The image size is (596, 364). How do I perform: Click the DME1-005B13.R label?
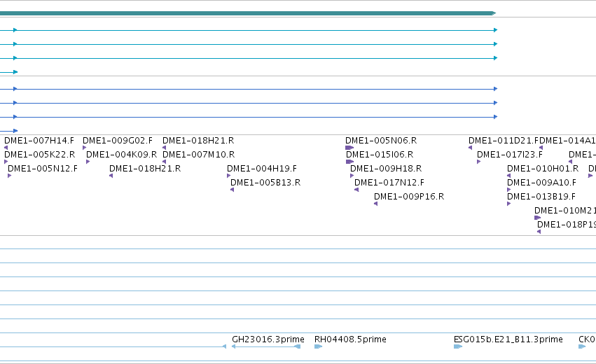point(265,183)
